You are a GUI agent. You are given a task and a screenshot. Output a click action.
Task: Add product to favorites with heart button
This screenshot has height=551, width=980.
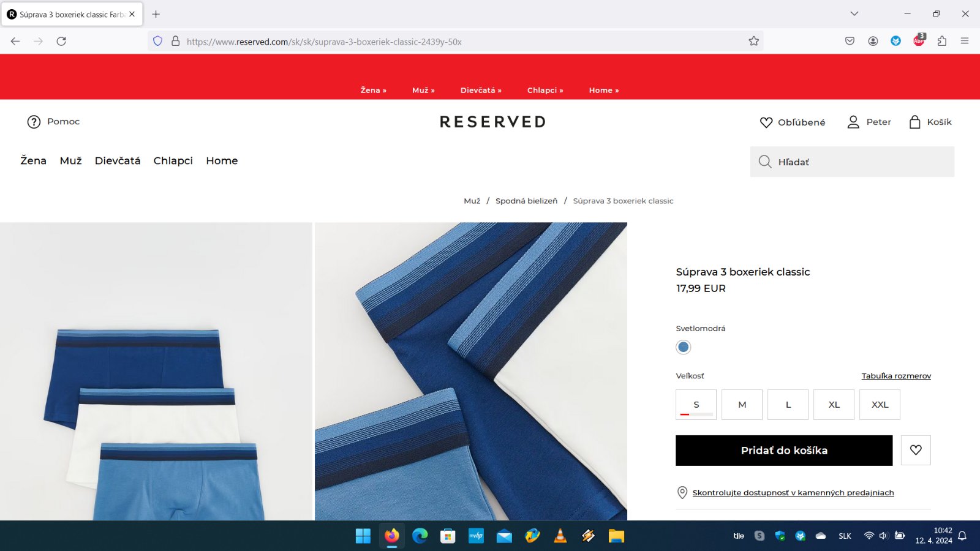(916, 450)
